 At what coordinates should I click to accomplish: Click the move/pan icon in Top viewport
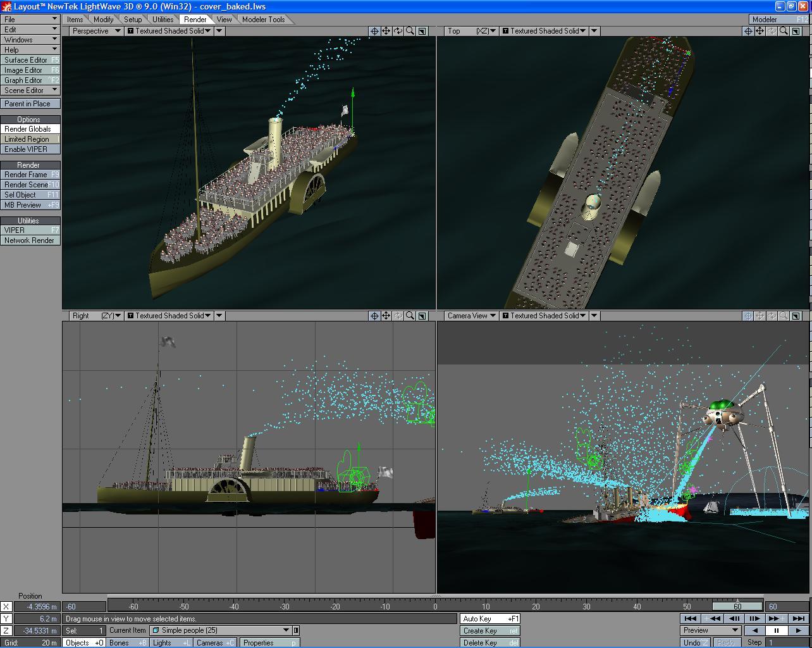760,31
